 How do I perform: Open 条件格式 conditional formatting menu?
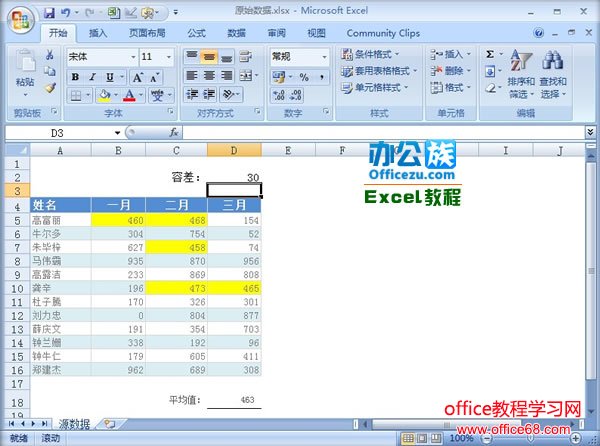(370, 54)
